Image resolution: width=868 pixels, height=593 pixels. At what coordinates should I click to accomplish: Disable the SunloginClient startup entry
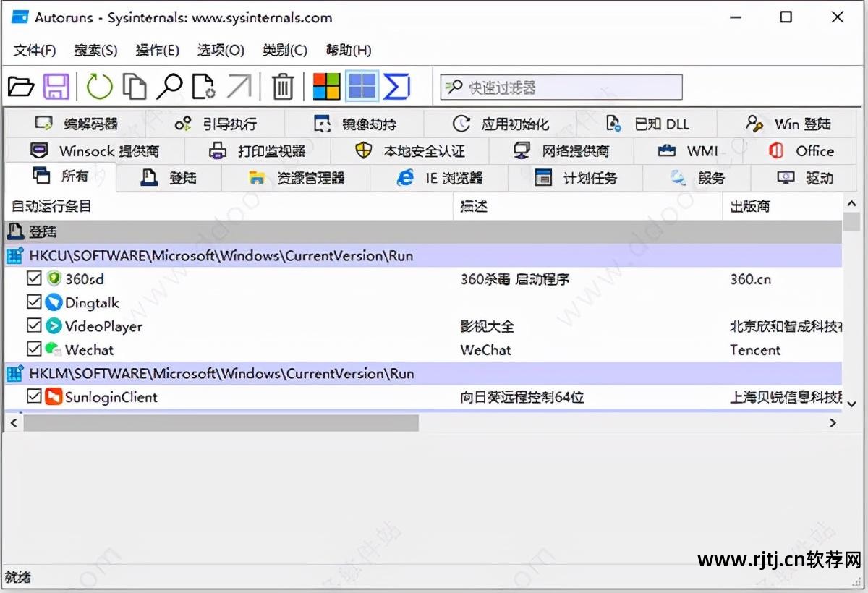coord(33,396)
